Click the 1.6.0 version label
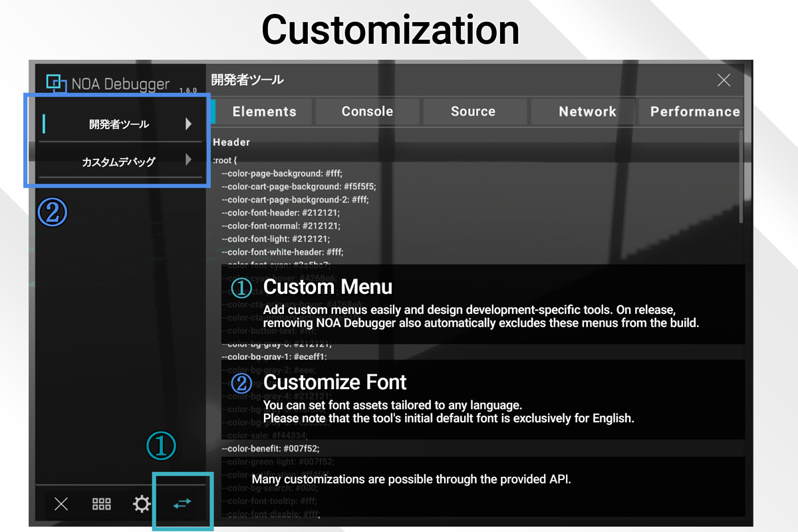The width and height of the screenshot is (798, 532). (188, 90)
